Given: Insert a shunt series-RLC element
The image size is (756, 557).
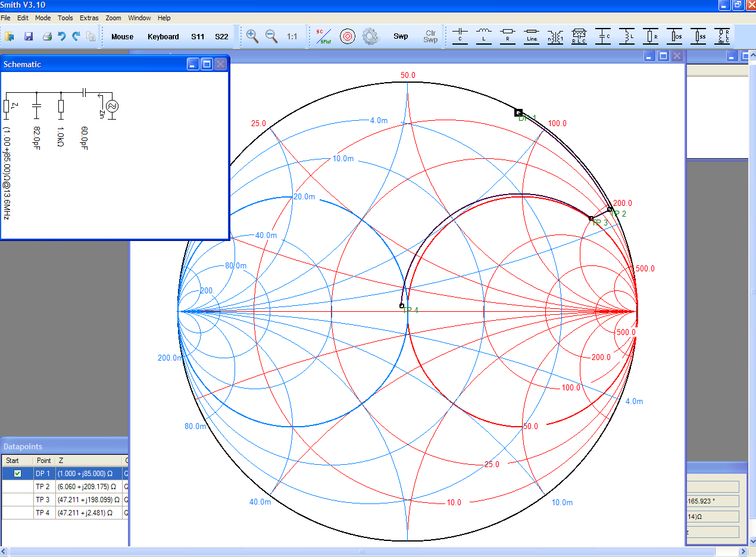Looking at the screenshot, I should (x=723, y=36).
